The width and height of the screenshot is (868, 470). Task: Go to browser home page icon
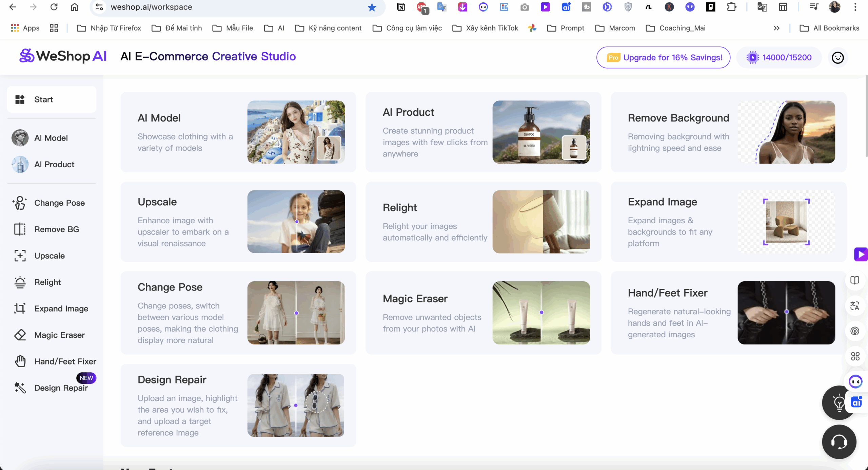[x=74, y=7]
